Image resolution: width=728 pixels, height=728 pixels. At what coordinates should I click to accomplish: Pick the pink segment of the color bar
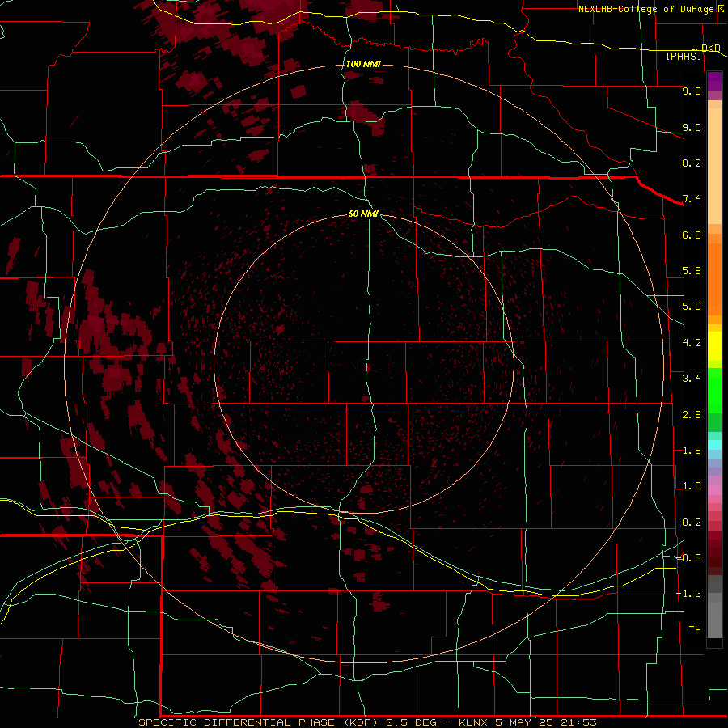[714, 489]
